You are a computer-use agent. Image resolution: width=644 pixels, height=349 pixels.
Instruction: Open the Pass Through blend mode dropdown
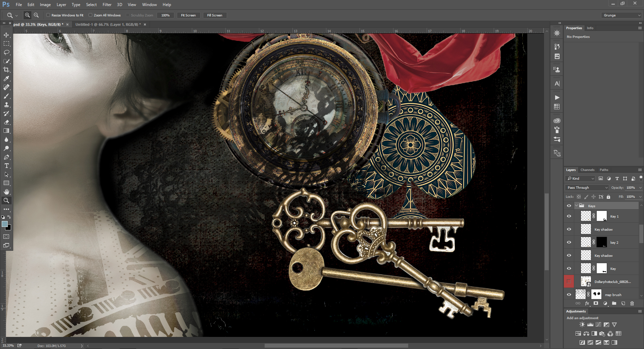[586, 187]
